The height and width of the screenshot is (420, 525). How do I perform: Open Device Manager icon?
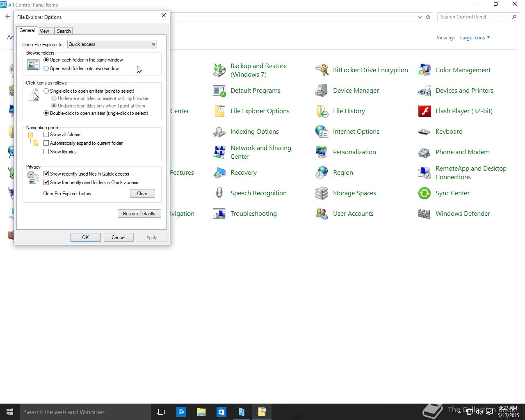pyautogui.click(x=322, y=91)
